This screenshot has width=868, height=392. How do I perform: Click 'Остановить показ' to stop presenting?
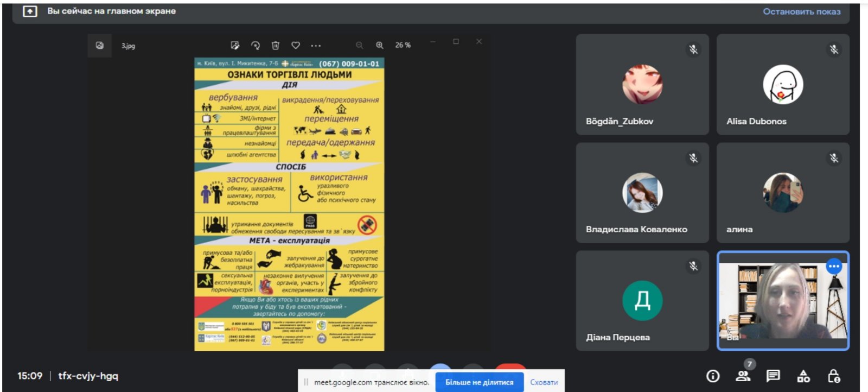tap(801, 11)
